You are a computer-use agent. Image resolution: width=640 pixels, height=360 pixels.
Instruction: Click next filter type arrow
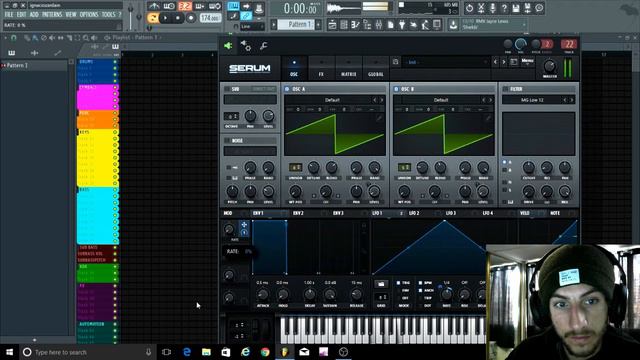click(x=571, y=100)
